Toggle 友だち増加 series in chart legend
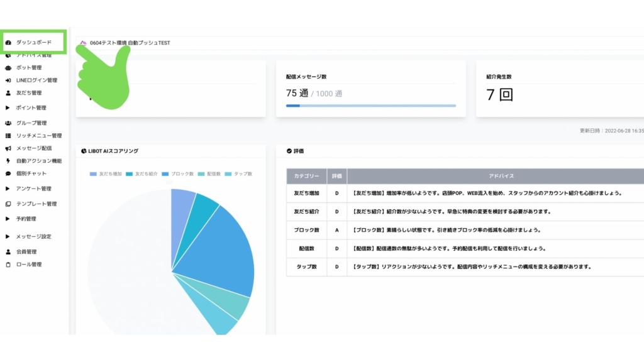This screenshot has height=362, width=644. tap(106, 173)
